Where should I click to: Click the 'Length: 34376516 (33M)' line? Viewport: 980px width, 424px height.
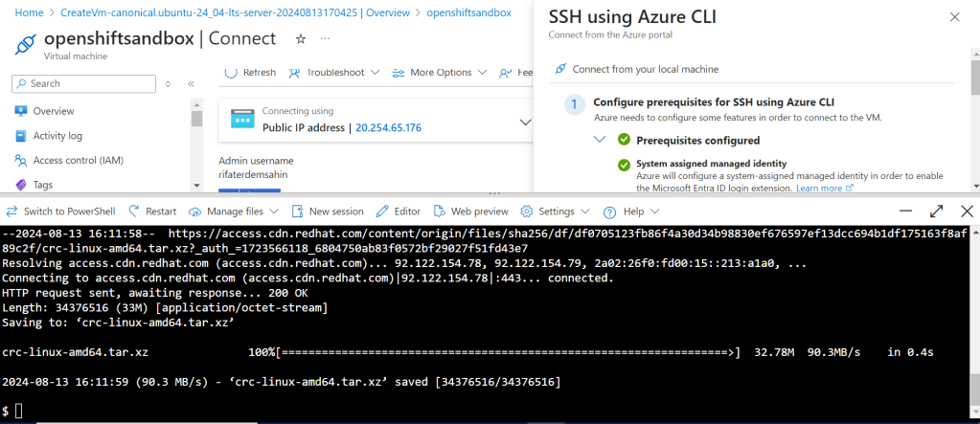coord(165,307)
